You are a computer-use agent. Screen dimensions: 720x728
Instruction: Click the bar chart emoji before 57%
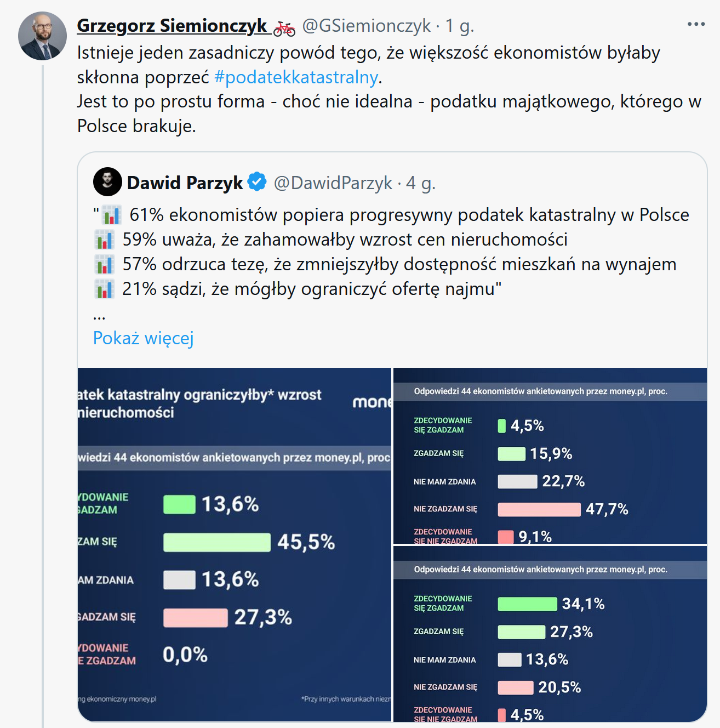[104, 264]
